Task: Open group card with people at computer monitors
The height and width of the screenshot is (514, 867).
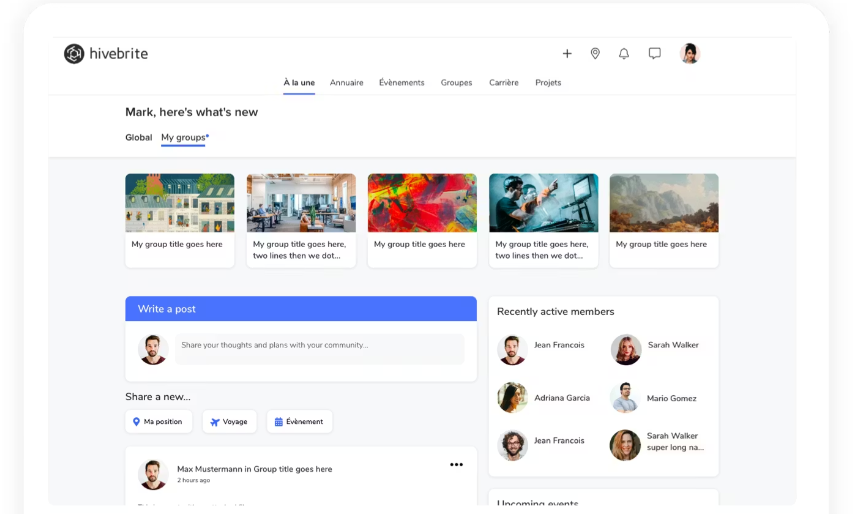Action: 544,221
